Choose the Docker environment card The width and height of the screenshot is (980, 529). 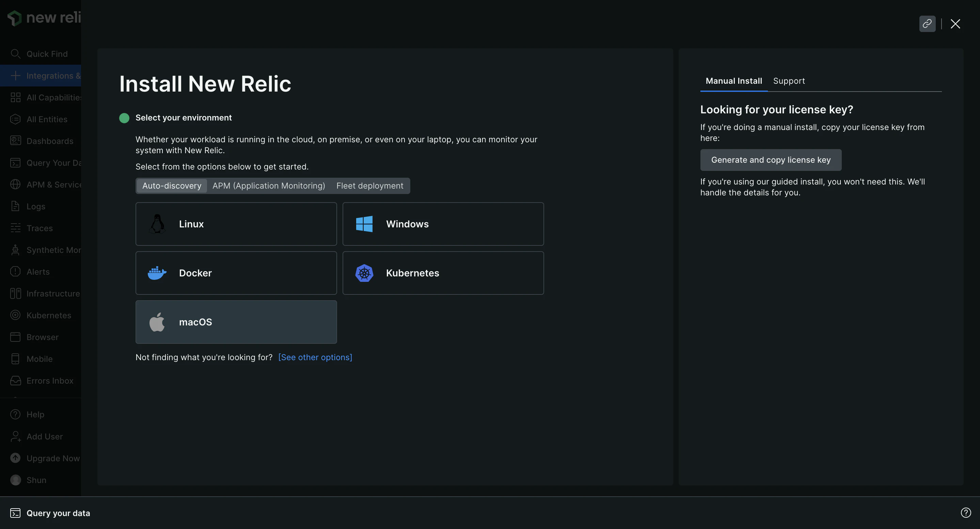pyautogui.click(x=236, y=273)
